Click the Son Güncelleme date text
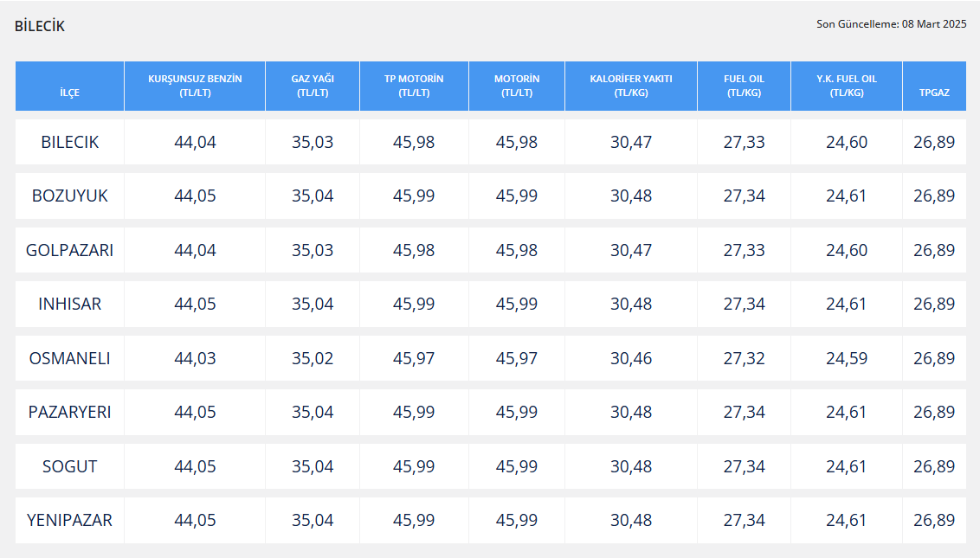980x558 pixels. (x=891, y=24)
